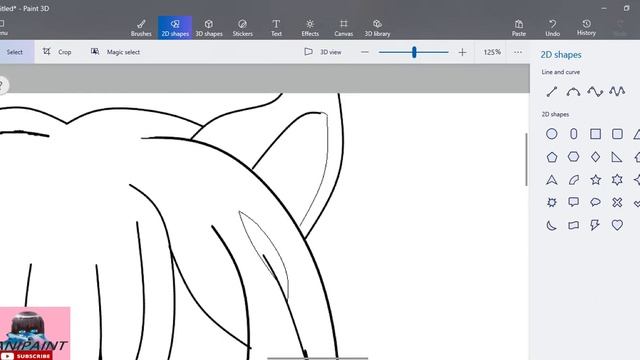Select the five-point curve tool
This screenshot has width=640, height=360.
617,91
